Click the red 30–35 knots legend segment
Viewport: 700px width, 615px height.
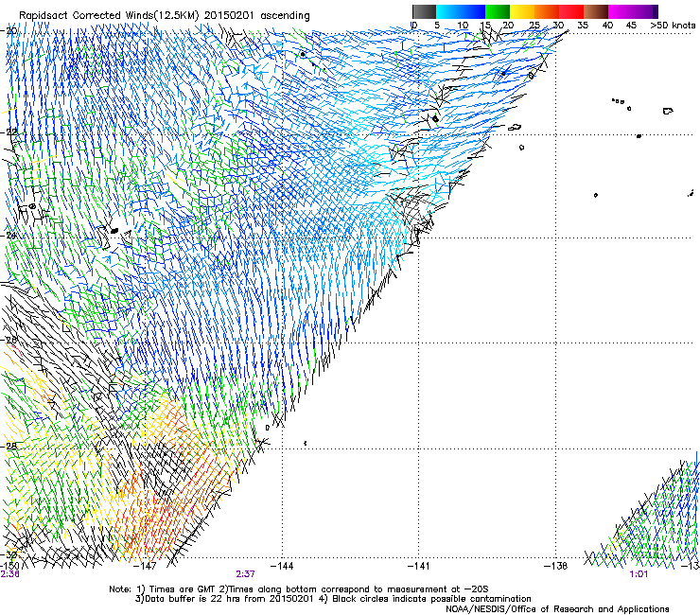(571, 11)
